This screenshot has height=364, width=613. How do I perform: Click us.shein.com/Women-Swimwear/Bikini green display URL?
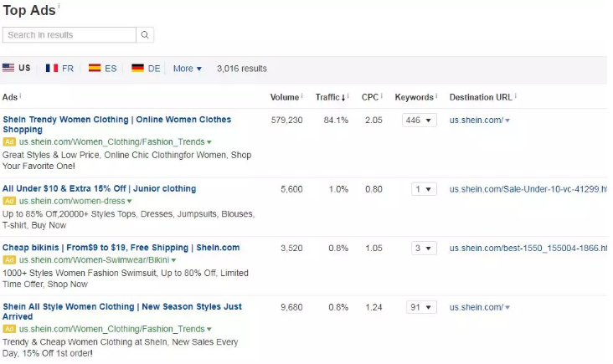95,259
